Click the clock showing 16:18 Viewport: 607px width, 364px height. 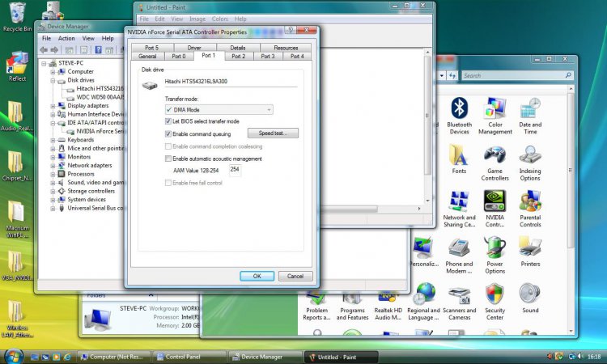594,357
